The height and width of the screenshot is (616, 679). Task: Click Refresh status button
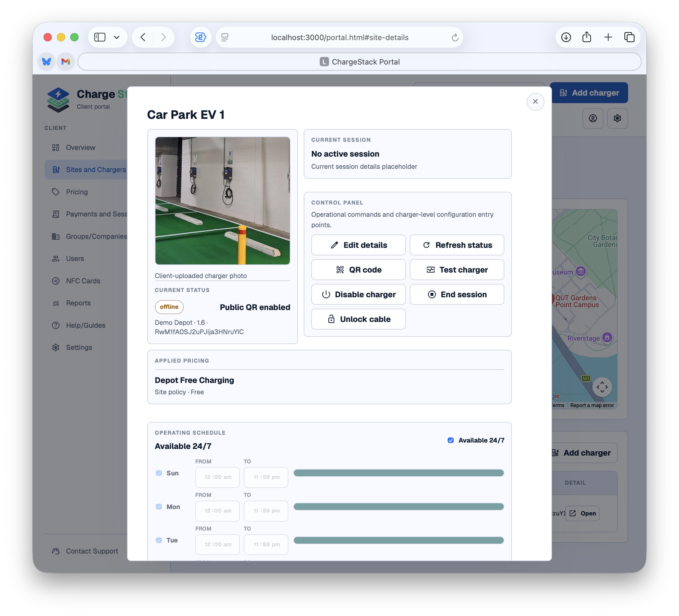point(457,245)
